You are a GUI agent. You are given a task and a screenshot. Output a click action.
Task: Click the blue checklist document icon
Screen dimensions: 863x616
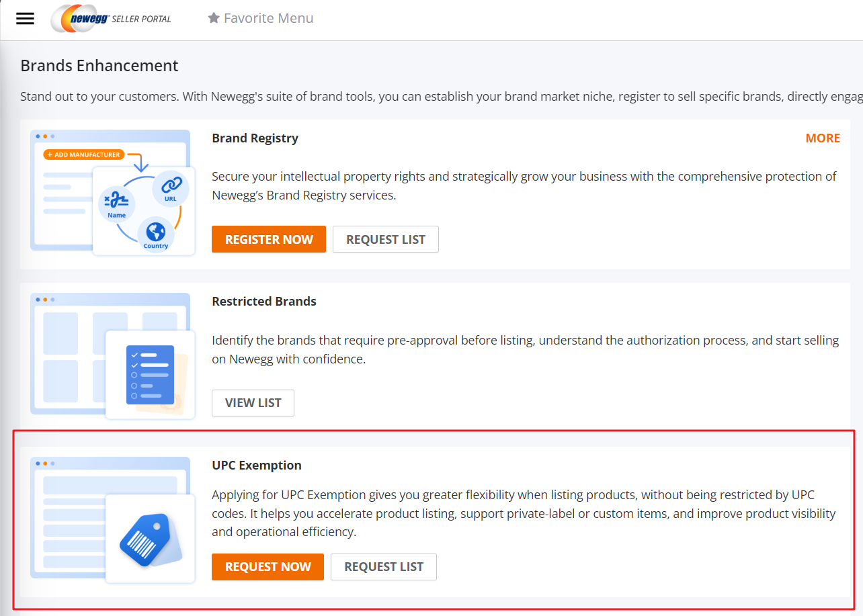pos(150,374)
